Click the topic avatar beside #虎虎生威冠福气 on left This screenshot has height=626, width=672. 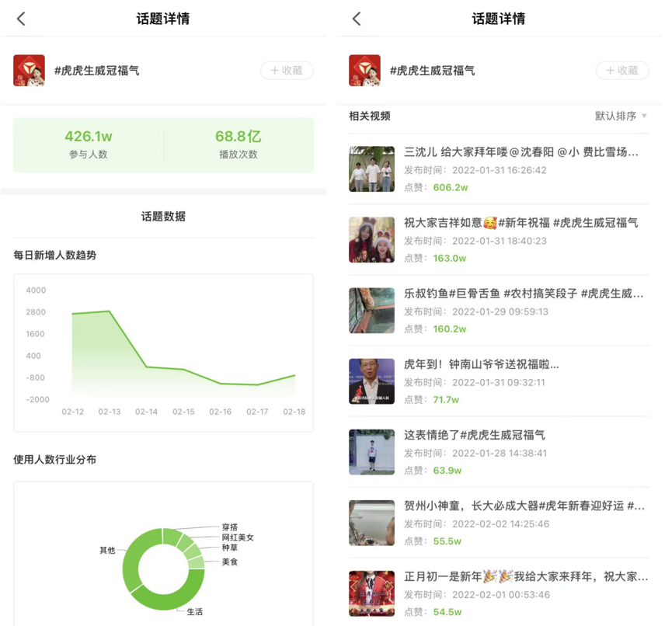tap(29, 70)
